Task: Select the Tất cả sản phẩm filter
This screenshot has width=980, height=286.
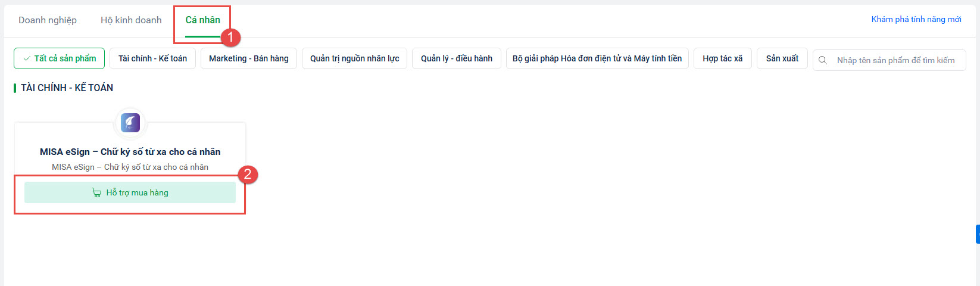Action: pos(59,58)
